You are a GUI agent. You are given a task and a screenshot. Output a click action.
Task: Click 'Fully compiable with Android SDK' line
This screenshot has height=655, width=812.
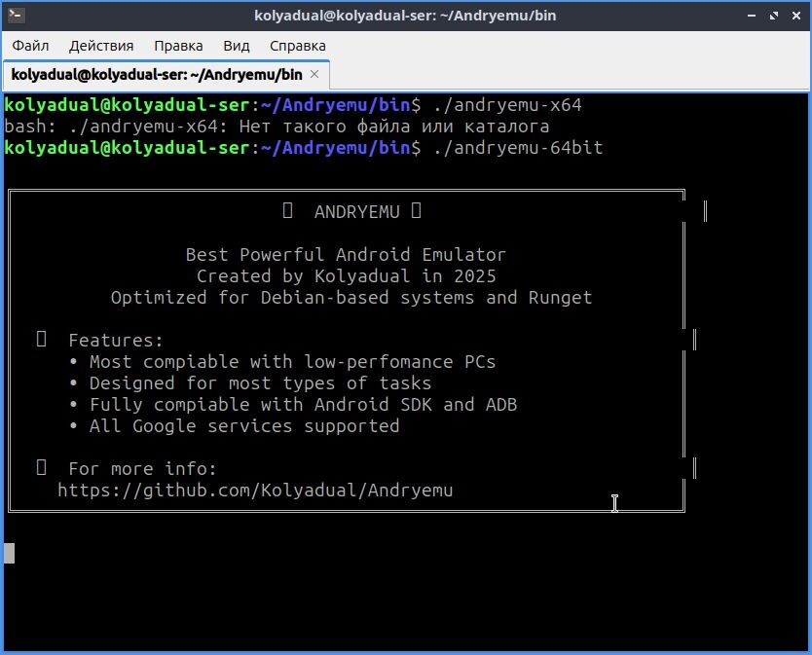coord(303,405)
